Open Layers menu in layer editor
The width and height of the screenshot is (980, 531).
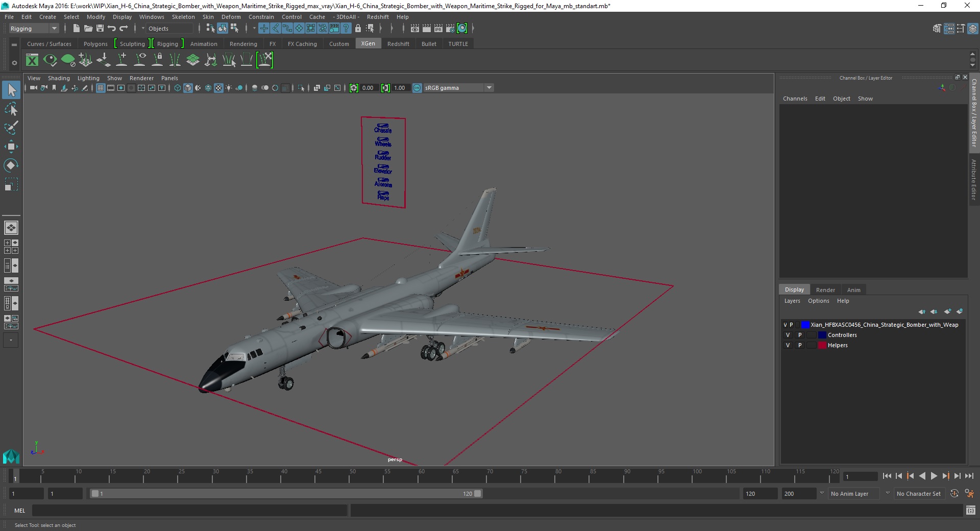[792, 301]
